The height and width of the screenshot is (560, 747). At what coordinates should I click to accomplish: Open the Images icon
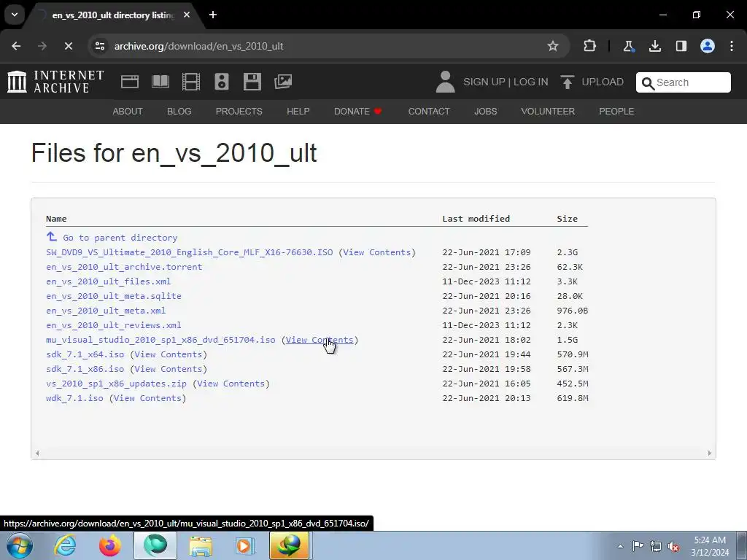283,82
